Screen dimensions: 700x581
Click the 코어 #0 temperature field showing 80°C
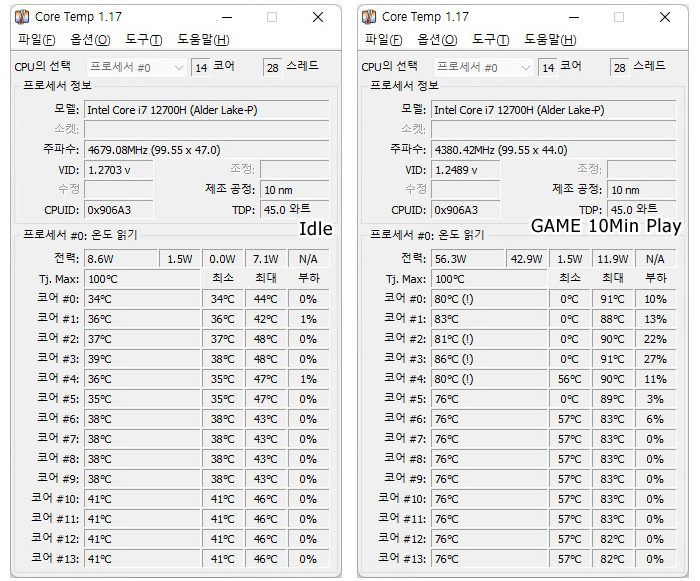coord(489,299)
